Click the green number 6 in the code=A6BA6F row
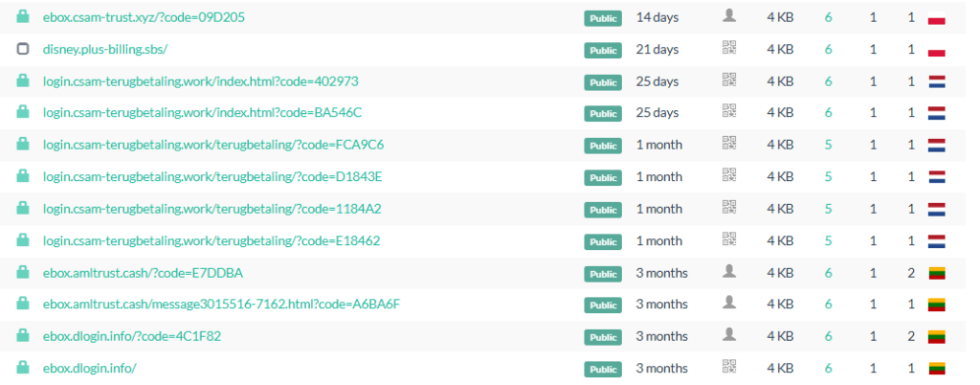This screenshot has width=980, height=385. click(x=829, y=305)
